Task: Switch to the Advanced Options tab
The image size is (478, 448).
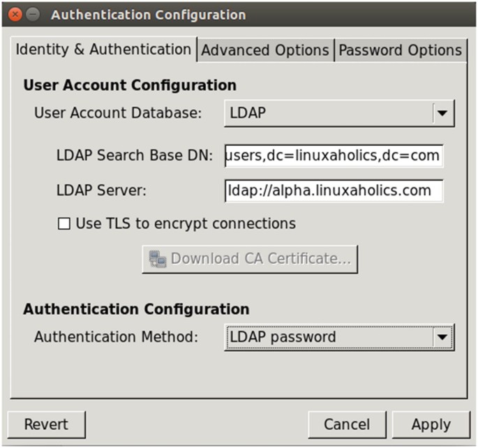Action: click(x=266, y=50)
